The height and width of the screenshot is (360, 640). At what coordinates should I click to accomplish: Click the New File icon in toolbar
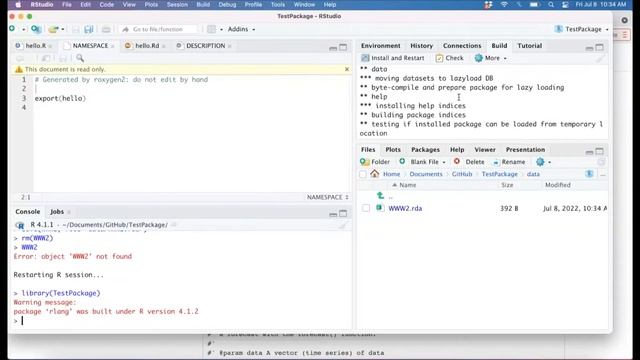(x=12, y=29)
